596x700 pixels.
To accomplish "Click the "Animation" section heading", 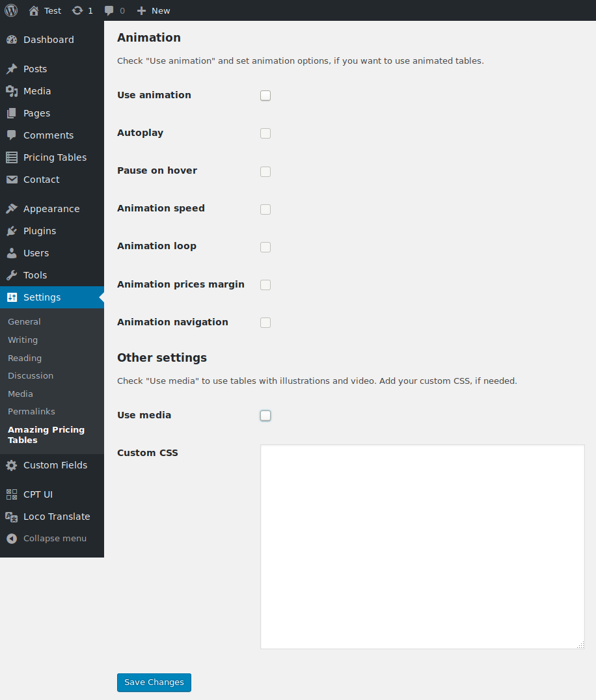I will coord(149,38).
